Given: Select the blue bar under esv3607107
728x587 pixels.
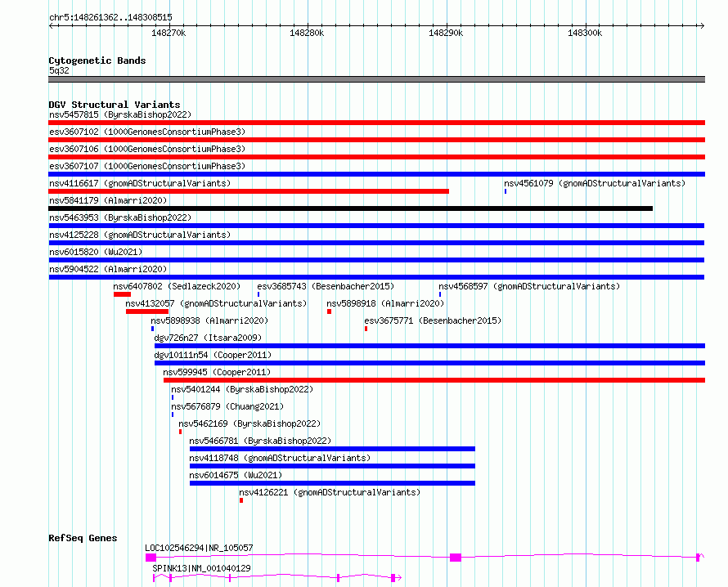Looking at the screenshot, I should coord(376,174).
